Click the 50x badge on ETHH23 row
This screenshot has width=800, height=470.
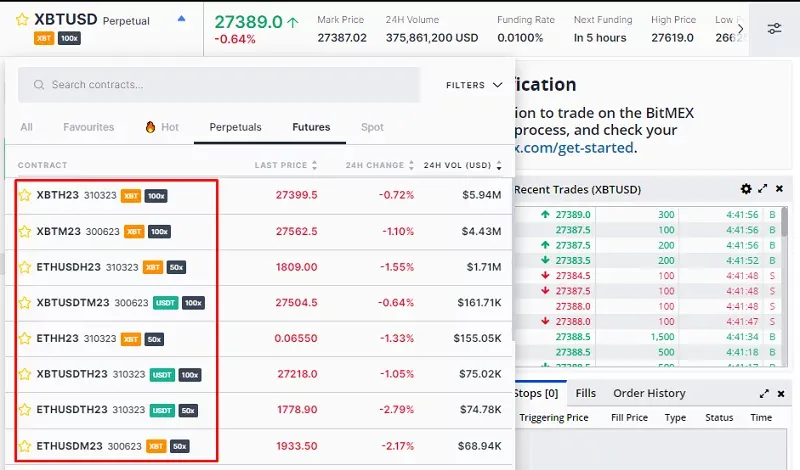[x=154, y=339]
